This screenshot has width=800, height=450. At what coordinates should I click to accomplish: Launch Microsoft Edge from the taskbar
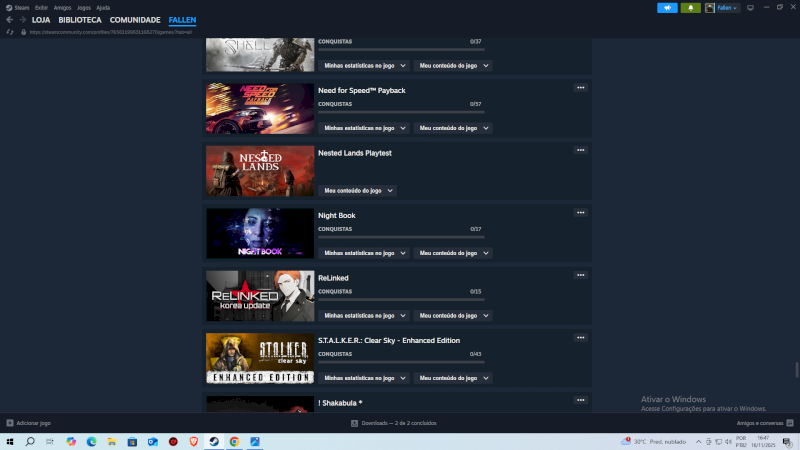(91, 442)
